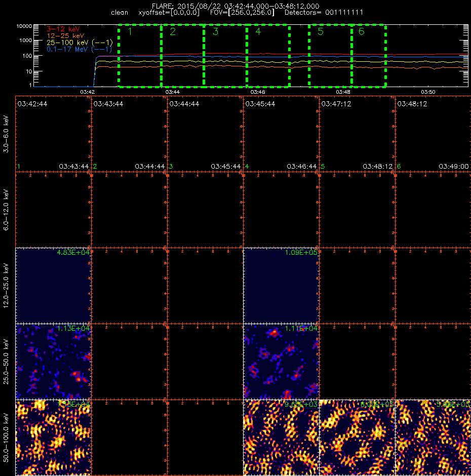Click the yellow "25-100 keV (--1)" legend entry
471x476 pixels.
[x=80, y=43]
